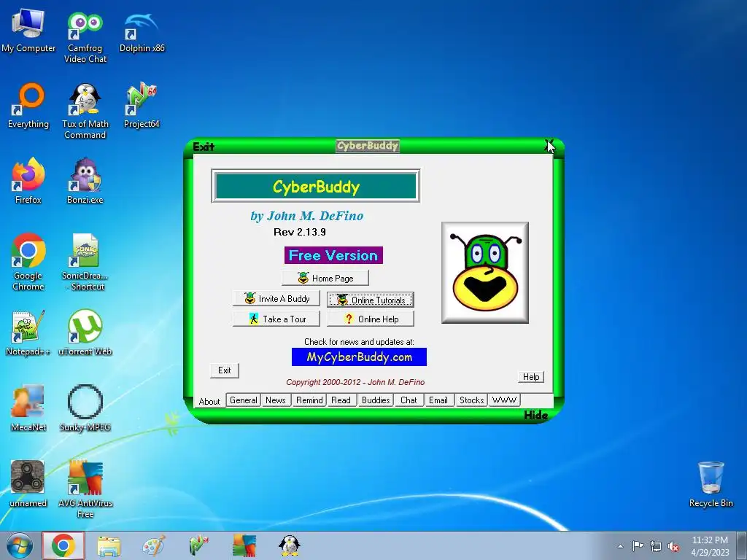The width and height of the screenshot is (747, 560).
Task: Open MecaNet desktop icon
Action: click(28, 408)
